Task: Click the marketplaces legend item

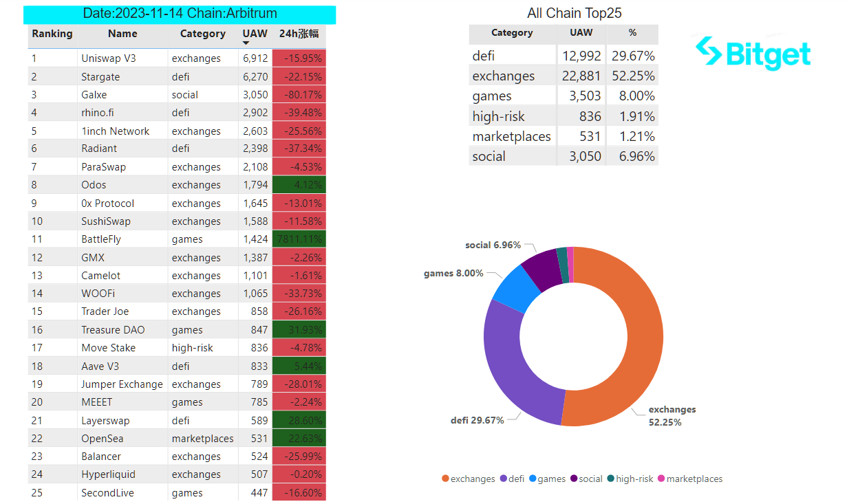Action: coord(690,479)
